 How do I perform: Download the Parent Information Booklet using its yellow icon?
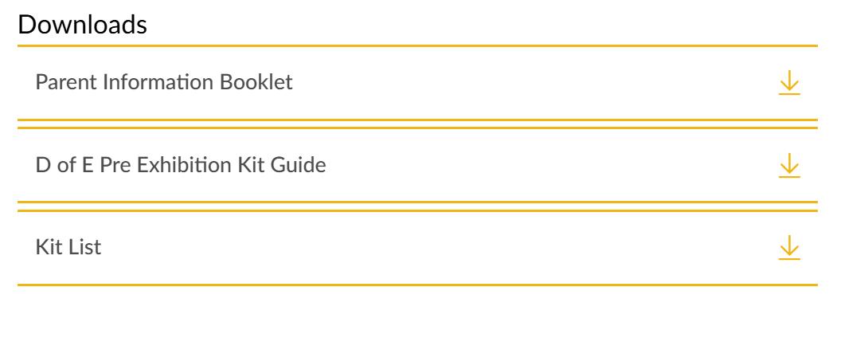click(788, 82)
